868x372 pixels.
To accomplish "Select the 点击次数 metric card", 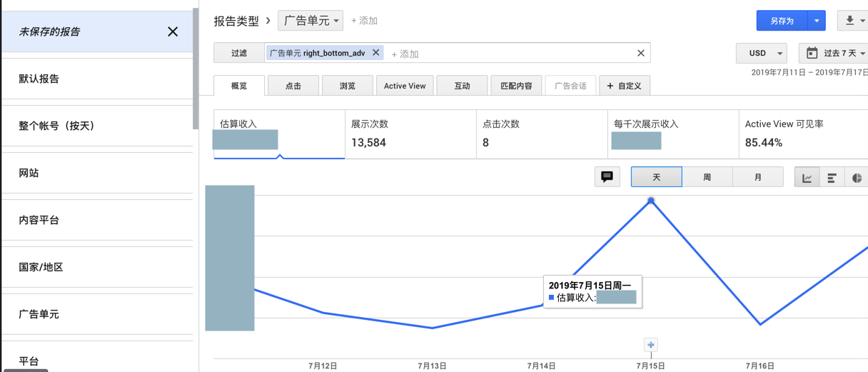I will pos(542,134).
